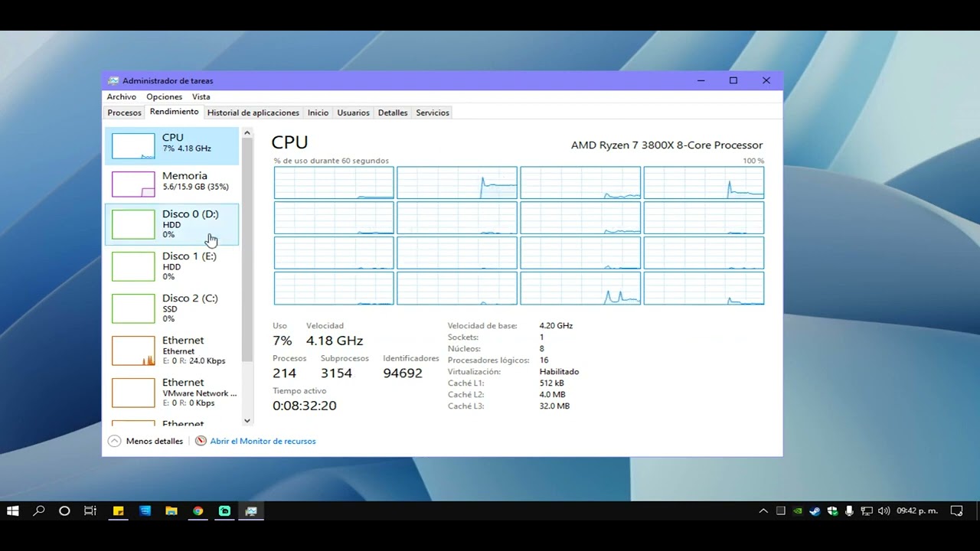980x551 pixels.
Task: Open Ethernet entry showing 24.0 Kbps
Action: (x=171, y=350)
